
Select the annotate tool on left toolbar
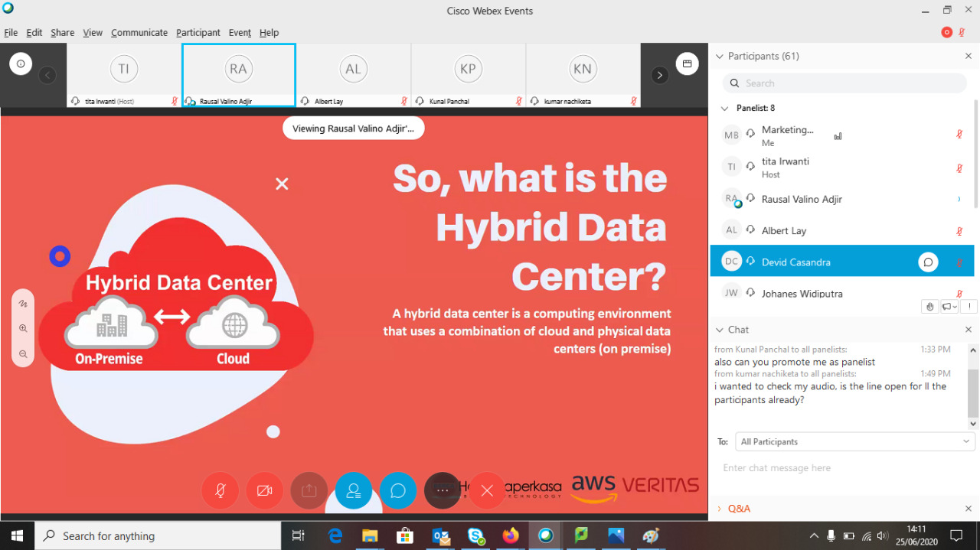tap(23, 303)
